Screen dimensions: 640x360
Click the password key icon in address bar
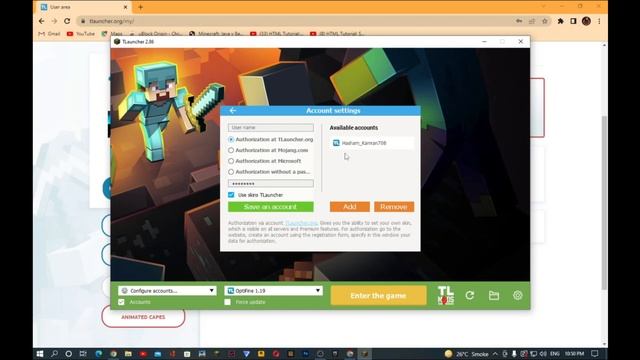[x=519, y=21]
